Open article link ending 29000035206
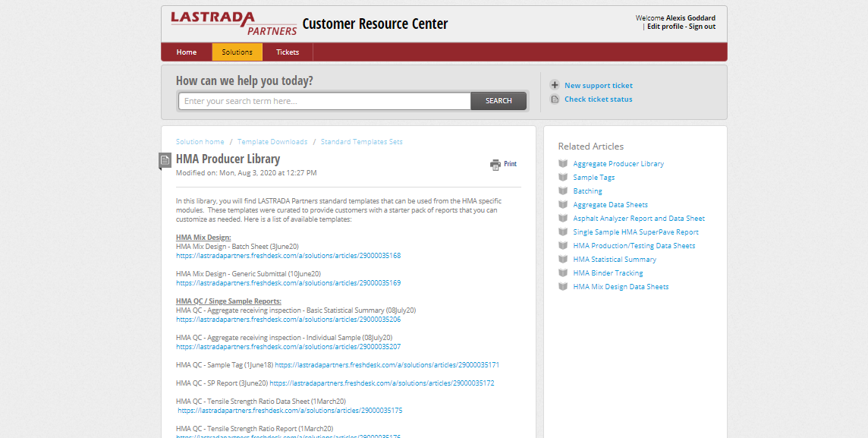Screen dimensions: 868x438 [288, 320]
